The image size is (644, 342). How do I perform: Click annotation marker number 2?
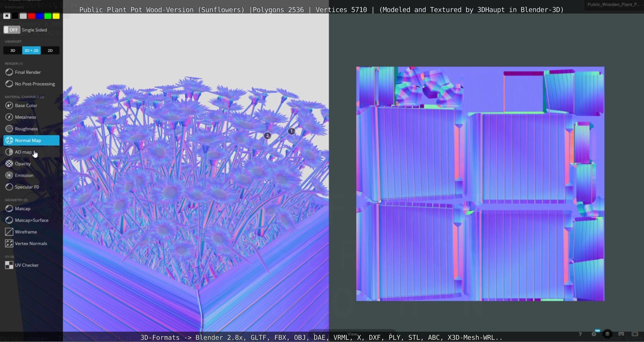coord(267,136)
